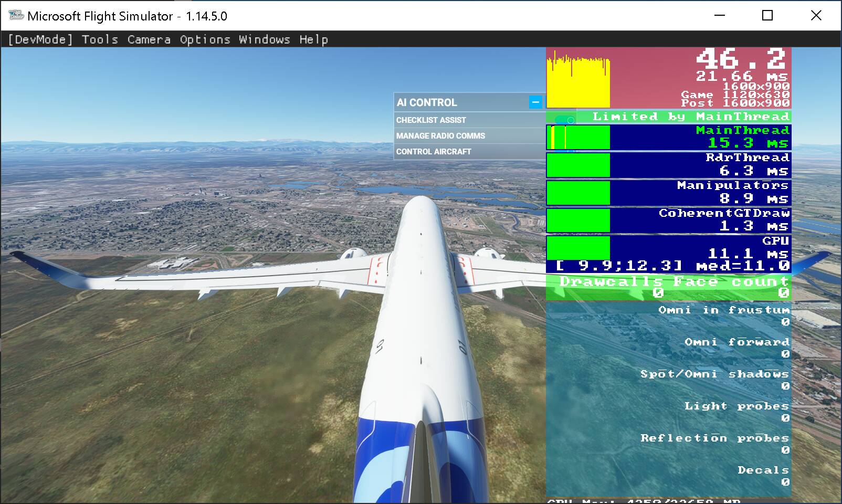The width and height of the screenshot is (842, 504).
Task: Click the med=11.0 GPU statistic
Action: click(x=743, y=266)
